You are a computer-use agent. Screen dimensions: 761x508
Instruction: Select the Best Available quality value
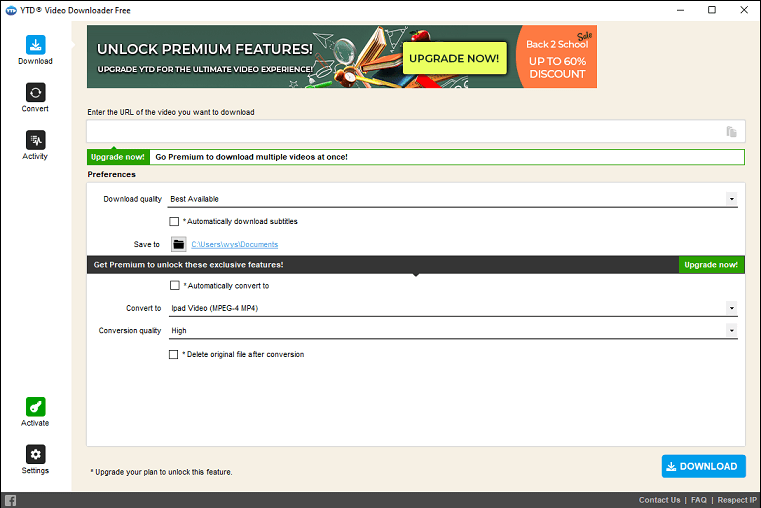coord(195,199)
